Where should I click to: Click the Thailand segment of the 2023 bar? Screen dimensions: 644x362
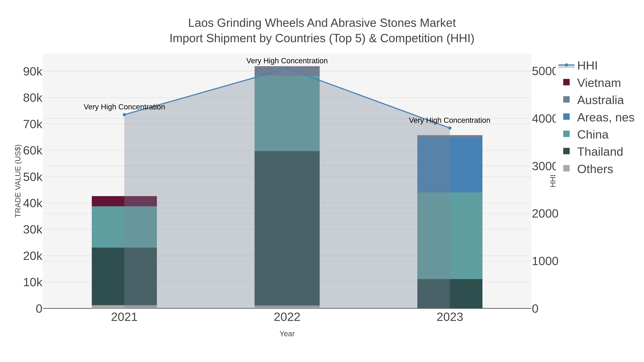pyautogui.click(x=450, y=294)
